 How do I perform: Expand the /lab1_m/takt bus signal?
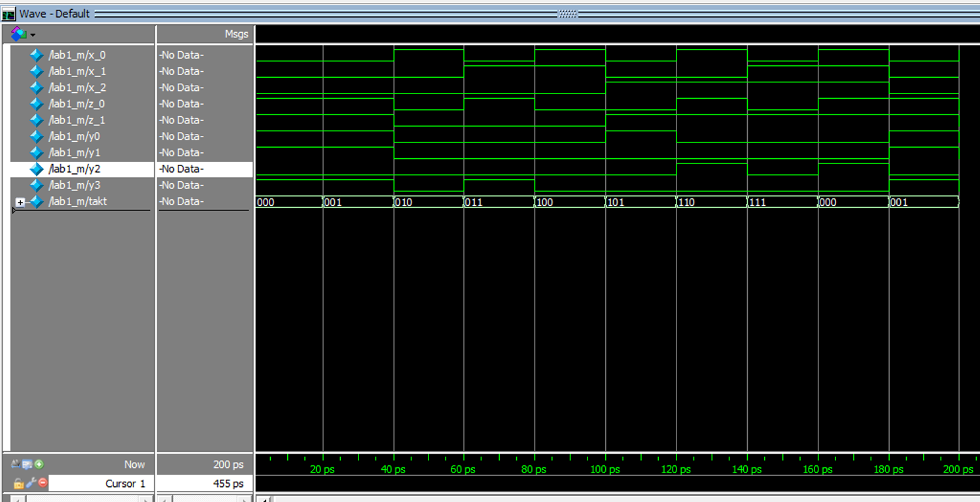pos(20,203)
